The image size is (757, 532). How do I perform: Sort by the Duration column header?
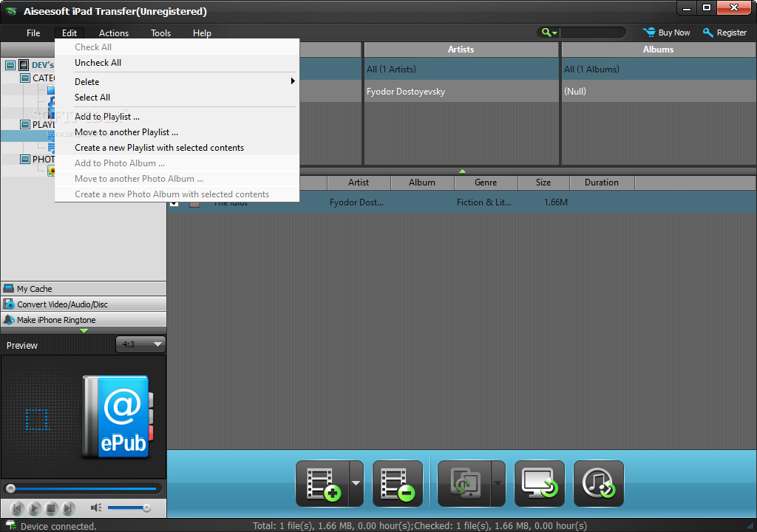click(x=602, y=183)
